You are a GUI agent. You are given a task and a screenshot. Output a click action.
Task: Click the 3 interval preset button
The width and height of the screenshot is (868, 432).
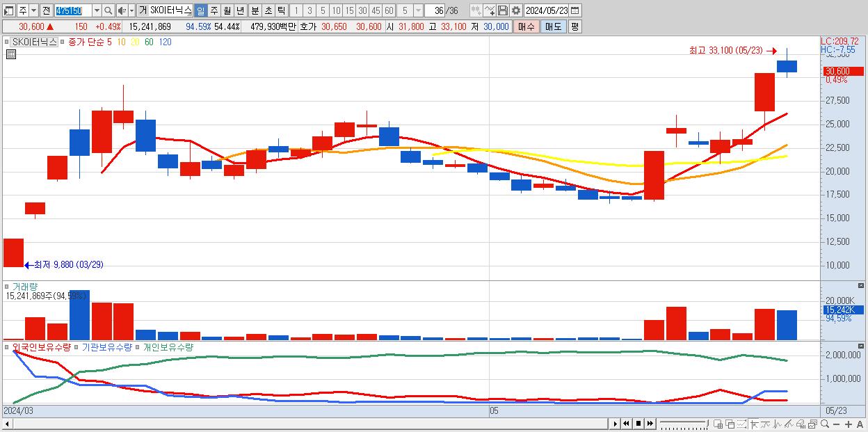click(x=310, y=10)
